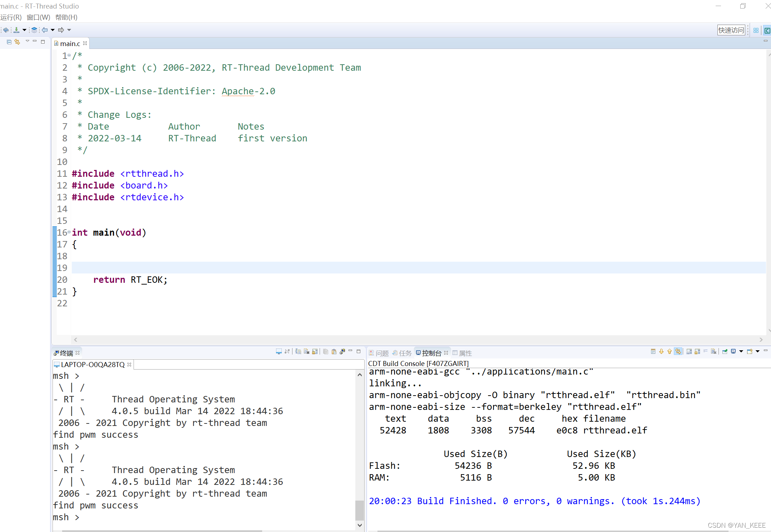The height and width of the screenshot is (532, 771).
Task: Collapse all in the project explorer
Action: click(9, 42)
